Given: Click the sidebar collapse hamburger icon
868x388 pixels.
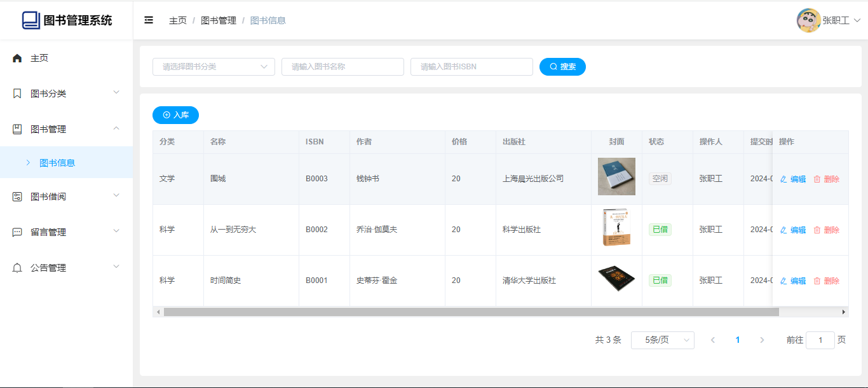Looking at the screenshot, I should (149, 20).
